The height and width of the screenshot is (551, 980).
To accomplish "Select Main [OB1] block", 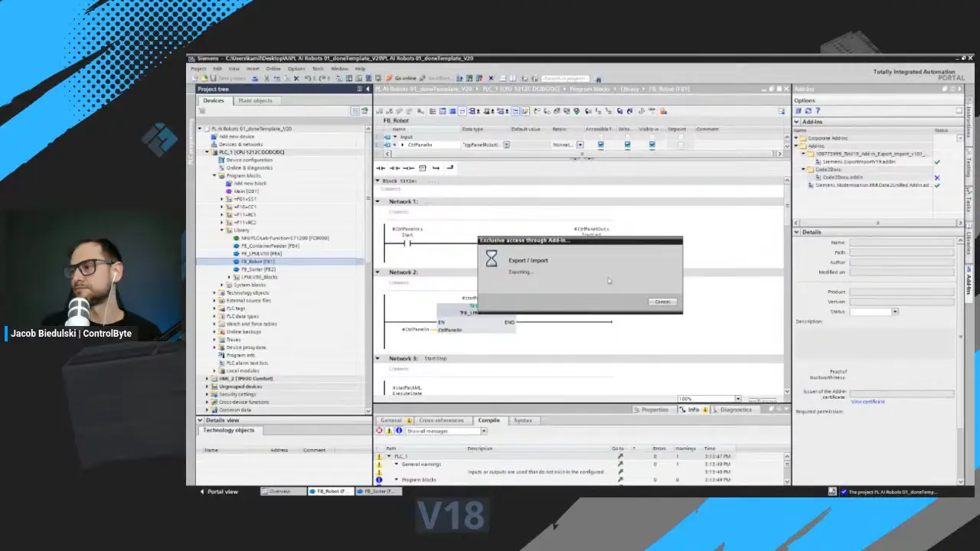I will [246, 191].
